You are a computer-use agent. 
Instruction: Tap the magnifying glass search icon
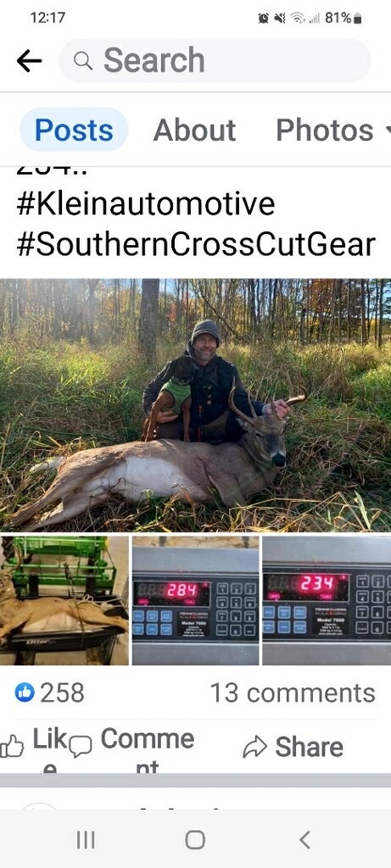pyautogui.click(x=83, y=61)
